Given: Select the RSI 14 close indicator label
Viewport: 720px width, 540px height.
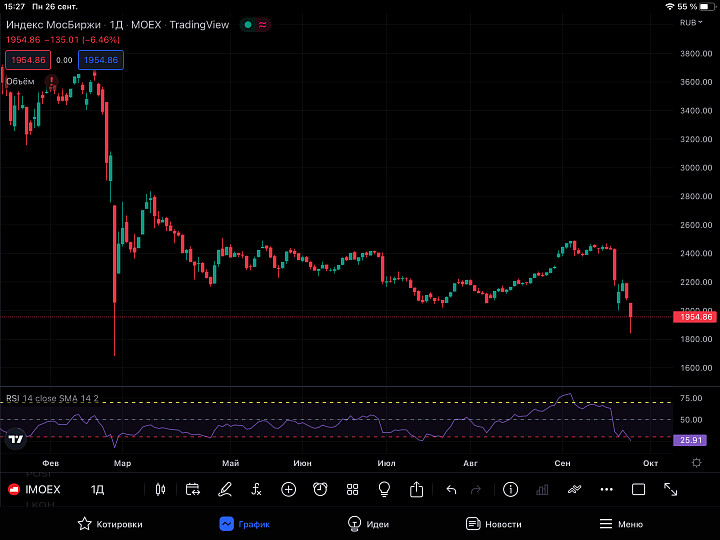Looking at the screenshot, I should [52, 399].
